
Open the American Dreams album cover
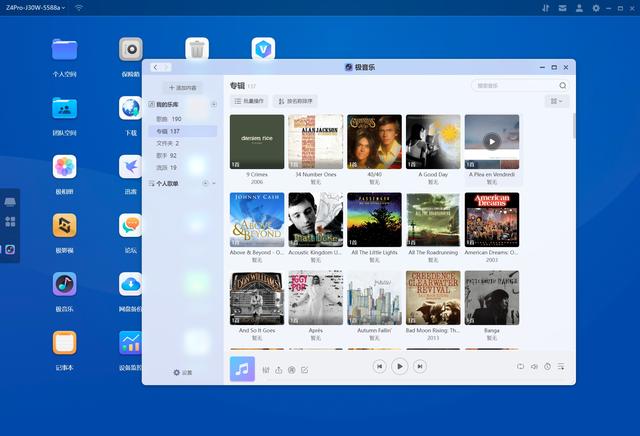coord(492,220)
